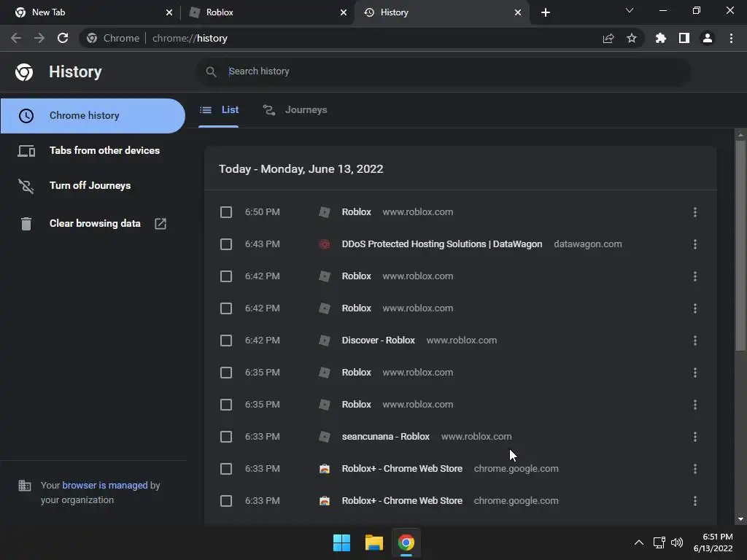Open the volume icon in system tray
The height and width of the screenshot is (560, 747).
pyautogui.click(x=677, y=542)
